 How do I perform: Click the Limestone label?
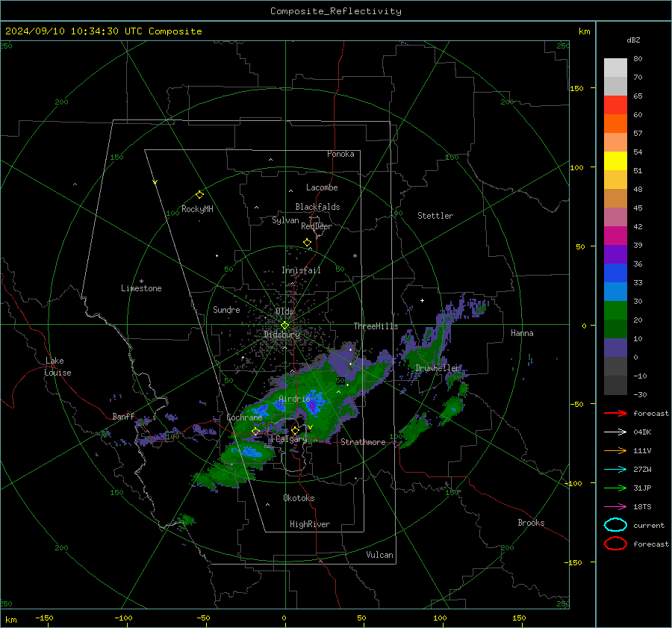pos(141,288)
